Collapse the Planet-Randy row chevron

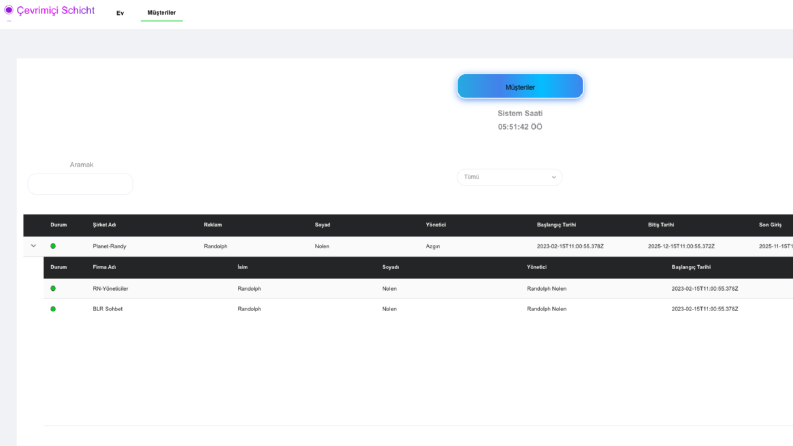[x=33, y=246]
